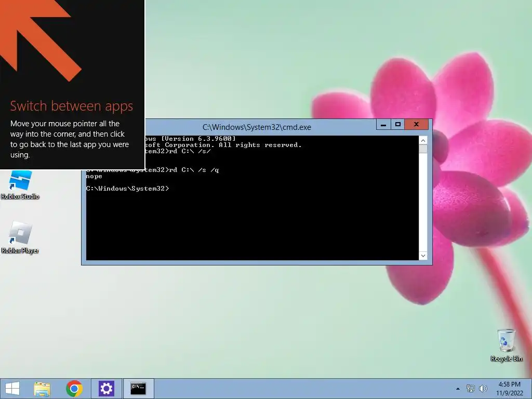Show hidden system tray icons arrow
This screenshot has height=399, width=532.
pyautogui.click(x=458, y=389)
